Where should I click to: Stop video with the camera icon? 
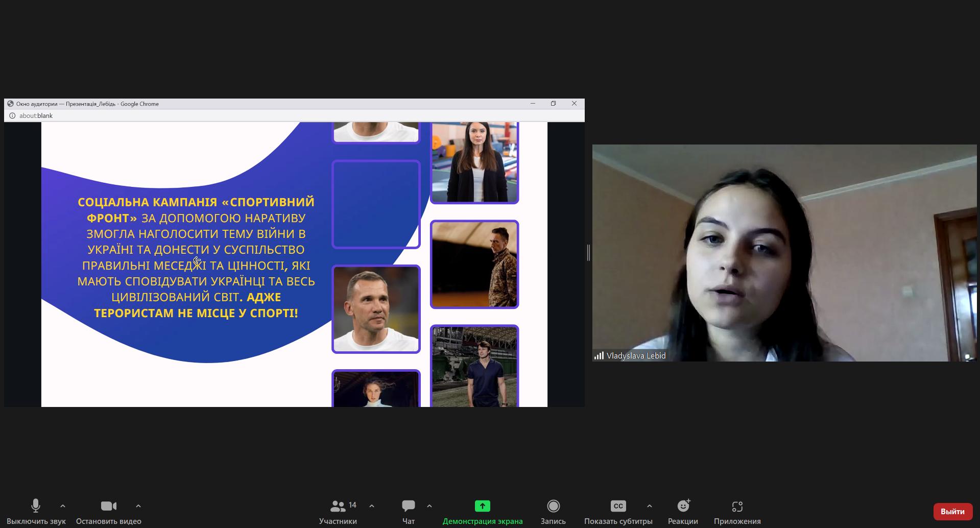click(x=108, y=512)
